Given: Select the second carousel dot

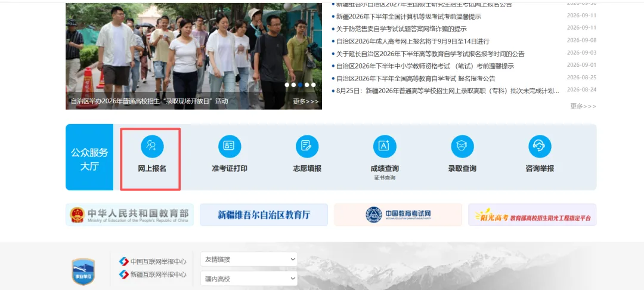Looking at the screenshot, I should point(293,85).
